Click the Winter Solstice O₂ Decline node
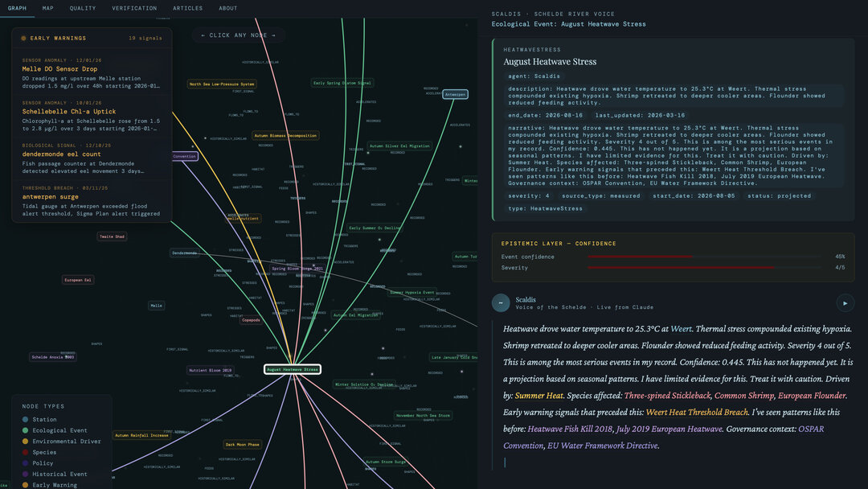This screenshot has height=489, width=868. (364, 384)
